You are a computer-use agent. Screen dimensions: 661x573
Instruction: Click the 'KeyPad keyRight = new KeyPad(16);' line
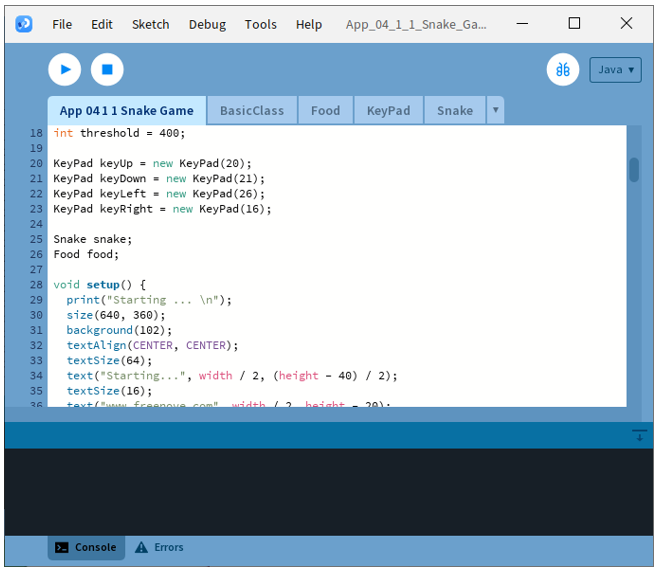coord(162,209)
